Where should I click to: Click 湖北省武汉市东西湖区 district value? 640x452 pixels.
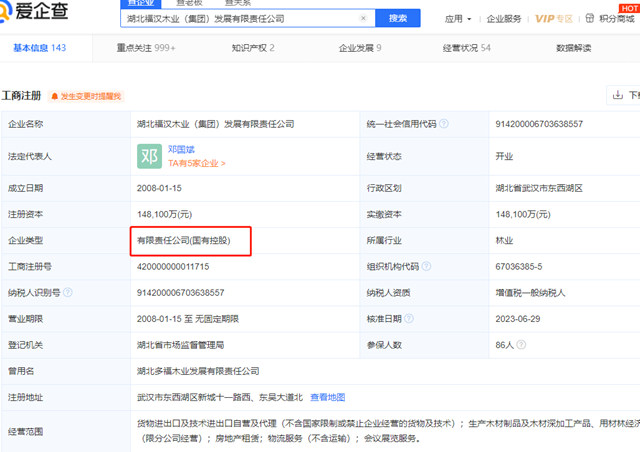[539, 188]
